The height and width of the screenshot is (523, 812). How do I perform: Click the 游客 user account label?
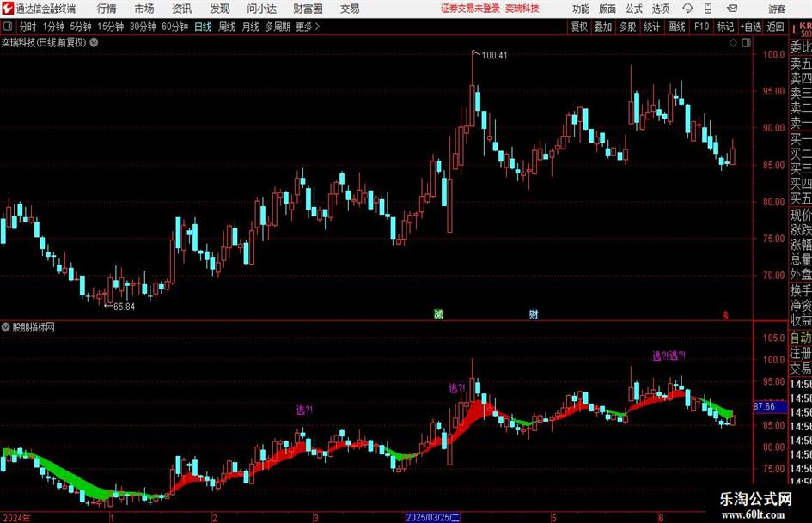pos(776,9)
